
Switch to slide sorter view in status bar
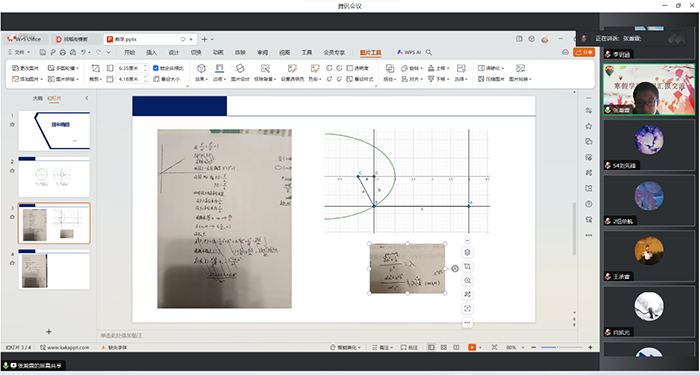(x=443, y=347)
